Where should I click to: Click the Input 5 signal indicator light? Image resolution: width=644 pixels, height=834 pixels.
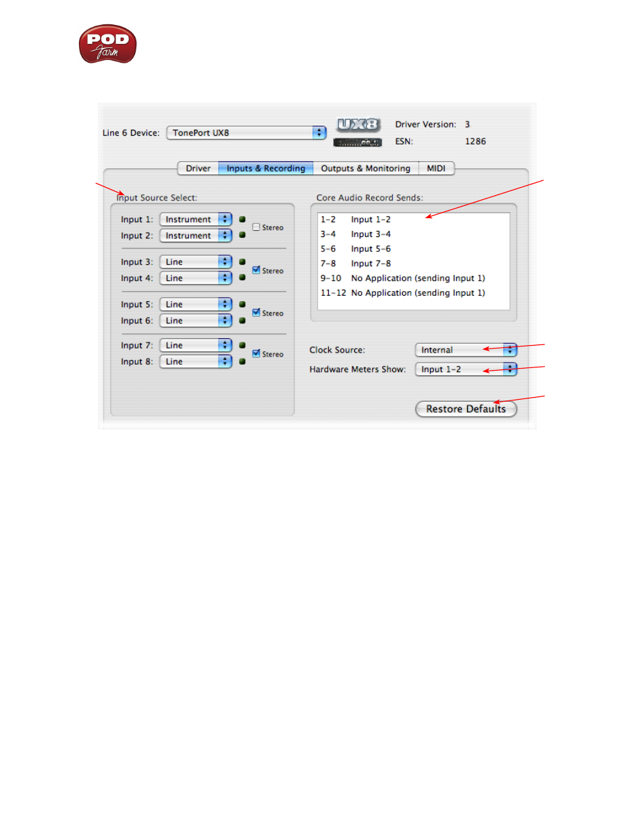242,305
